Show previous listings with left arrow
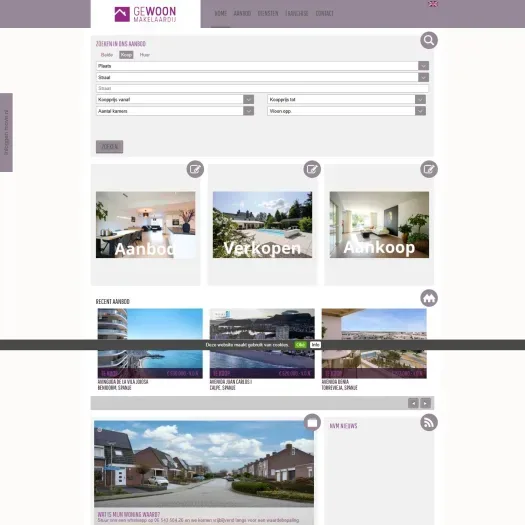525x525 pixels. click(413, 403)
